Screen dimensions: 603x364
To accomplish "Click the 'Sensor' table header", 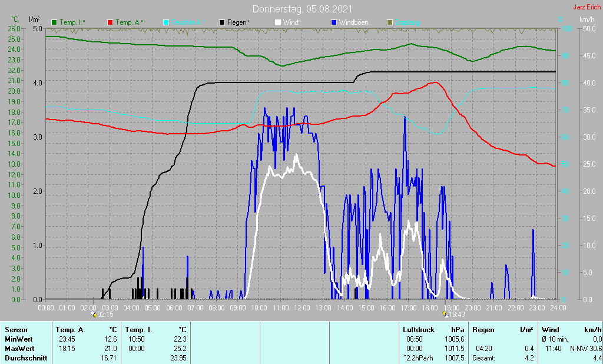I will [16, 330].
